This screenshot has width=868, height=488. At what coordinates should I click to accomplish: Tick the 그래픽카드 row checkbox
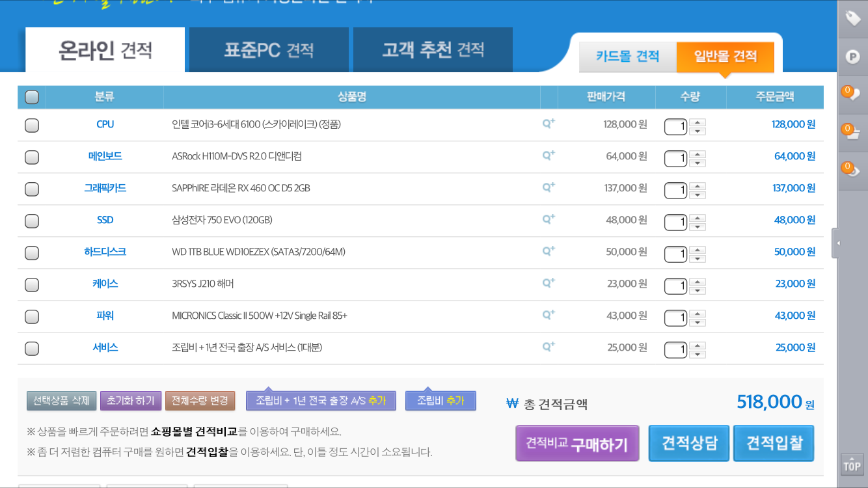[31, 189]
